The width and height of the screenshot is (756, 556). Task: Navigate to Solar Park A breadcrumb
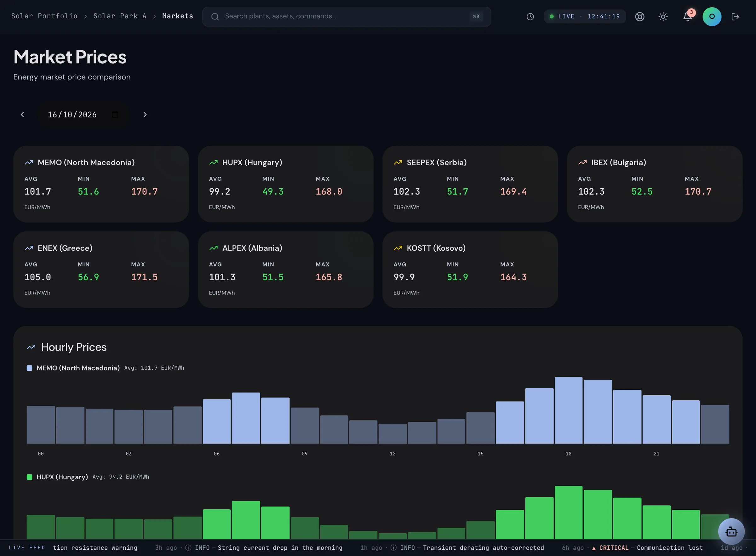point(120,16)
